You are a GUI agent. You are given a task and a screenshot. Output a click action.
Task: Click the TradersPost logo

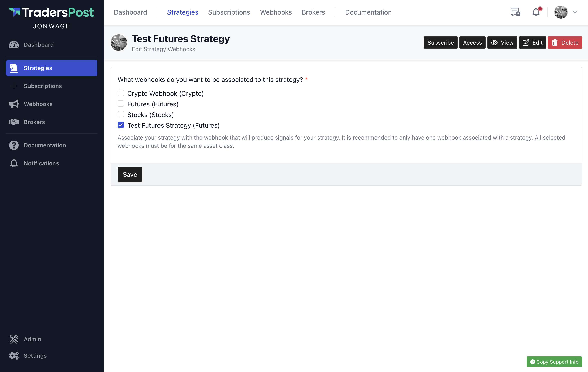click(x=52, y=12)
